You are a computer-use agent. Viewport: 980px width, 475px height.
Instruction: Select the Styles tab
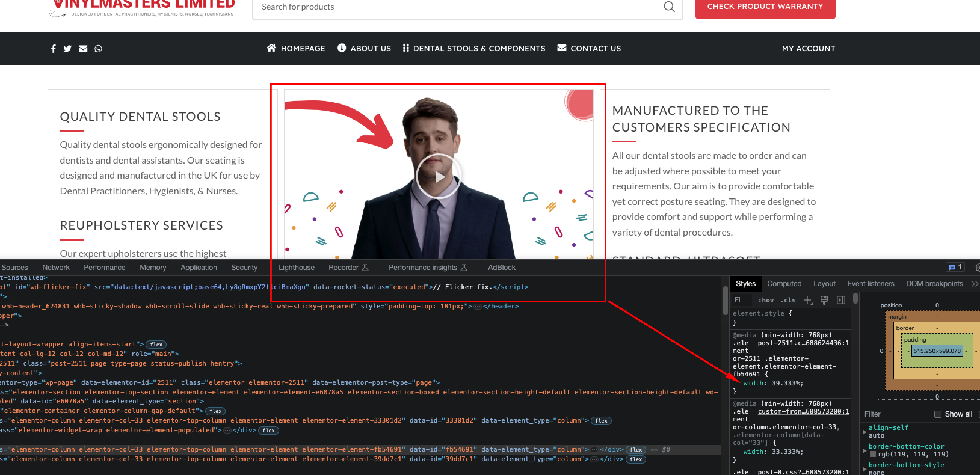[745, 284]
